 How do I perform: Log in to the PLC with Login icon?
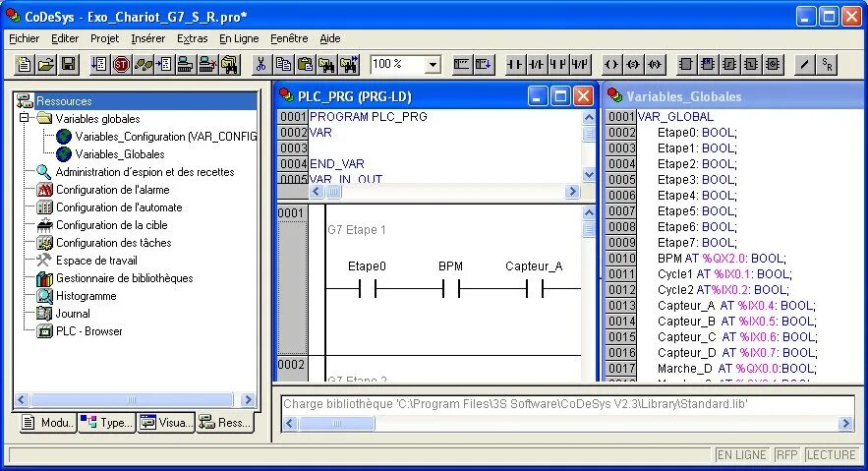pyautogui.click(x=186, y=65)
